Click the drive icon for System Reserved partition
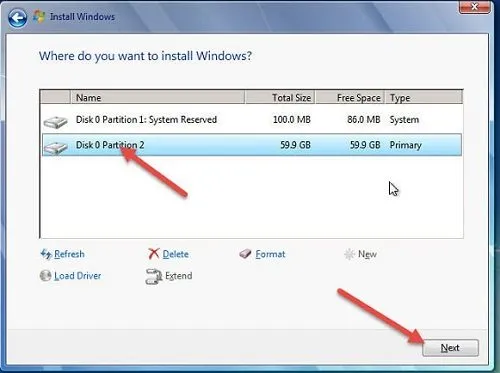Viewport: 500px width, 373px height. (56, 122)
